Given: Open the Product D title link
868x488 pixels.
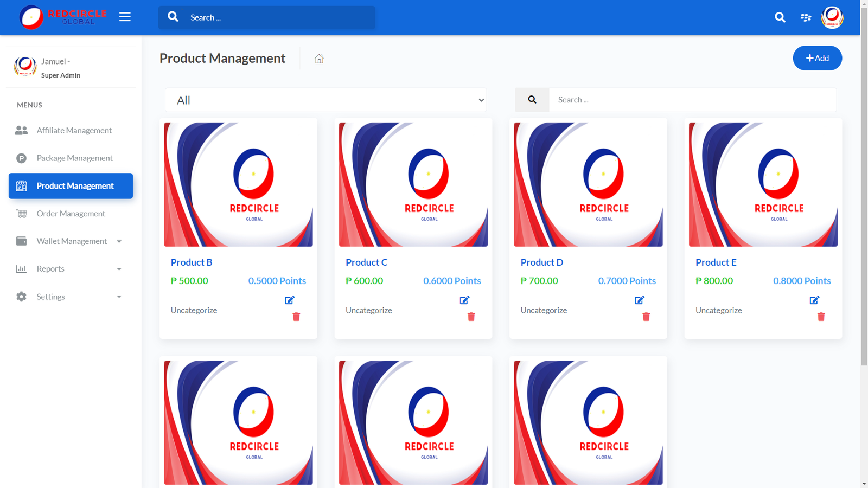Looking at the screenshot, I should 542,262.
